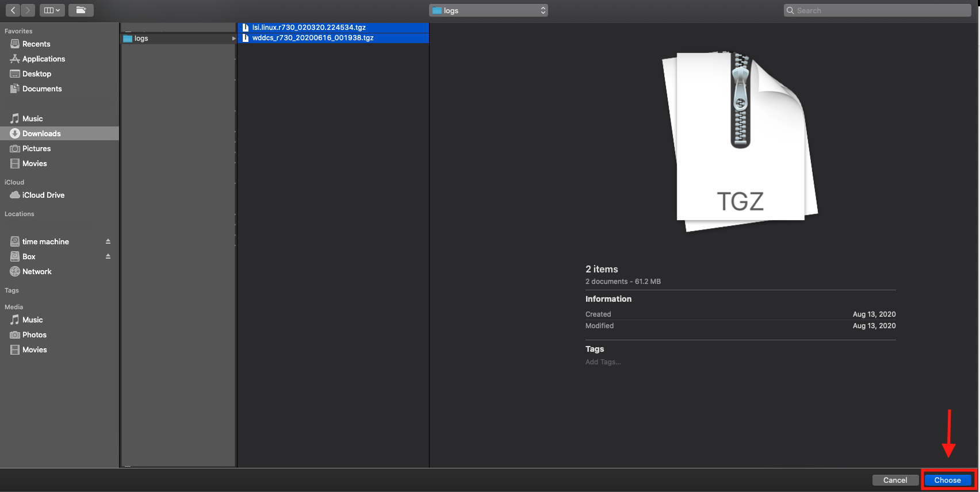Open the logs folder path dropdown
Image resolution: width=980 pixels, height=492 pixels.
point(488,10)
